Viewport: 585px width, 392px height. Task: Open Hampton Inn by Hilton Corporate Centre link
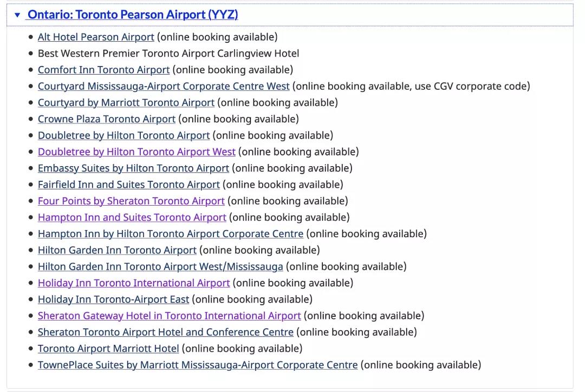[171, 234]
